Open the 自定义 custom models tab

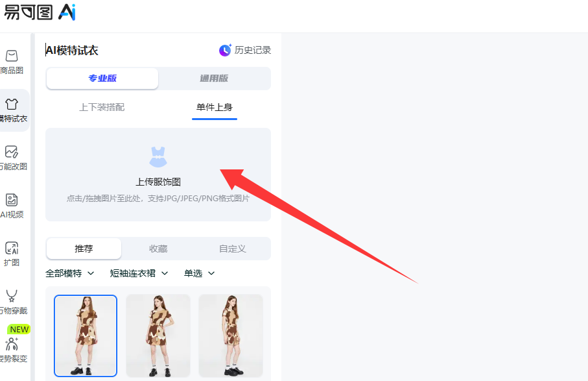click(x=232, y=249)
